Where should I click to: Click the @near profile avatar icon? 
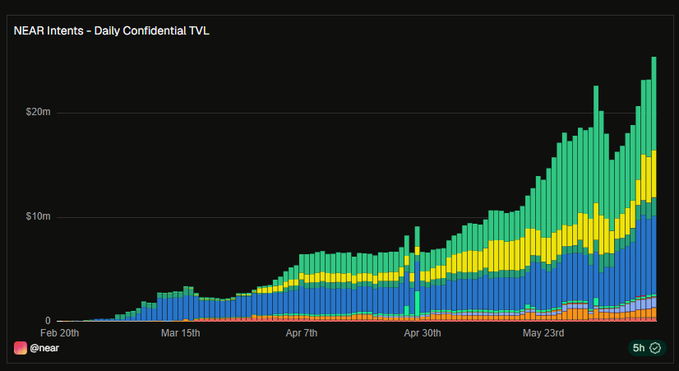tap(20, 348)
